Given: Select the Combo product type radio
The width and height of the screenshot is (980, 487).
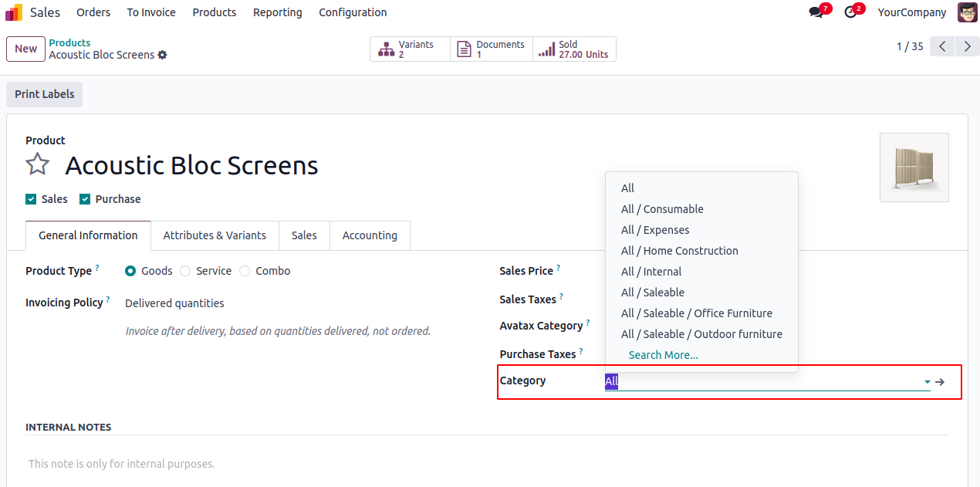Looking at the screenshot, I should point(245,271).
